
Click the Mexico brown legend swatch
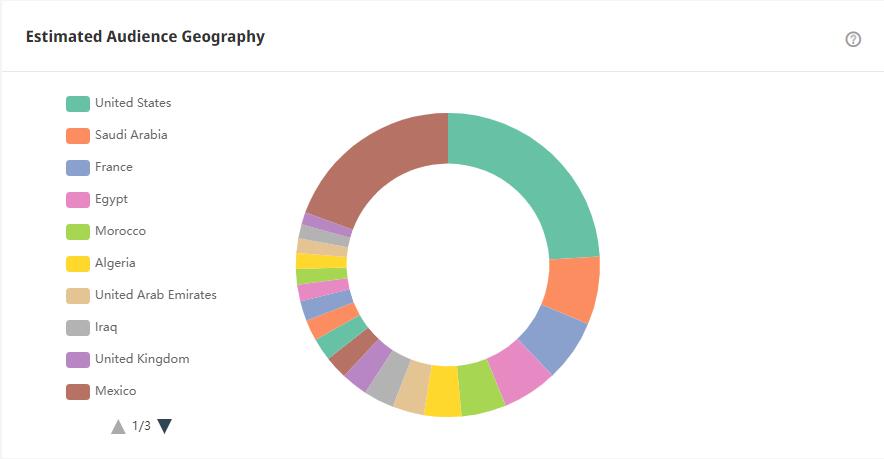pyautogui.click(x=78, y=392)
